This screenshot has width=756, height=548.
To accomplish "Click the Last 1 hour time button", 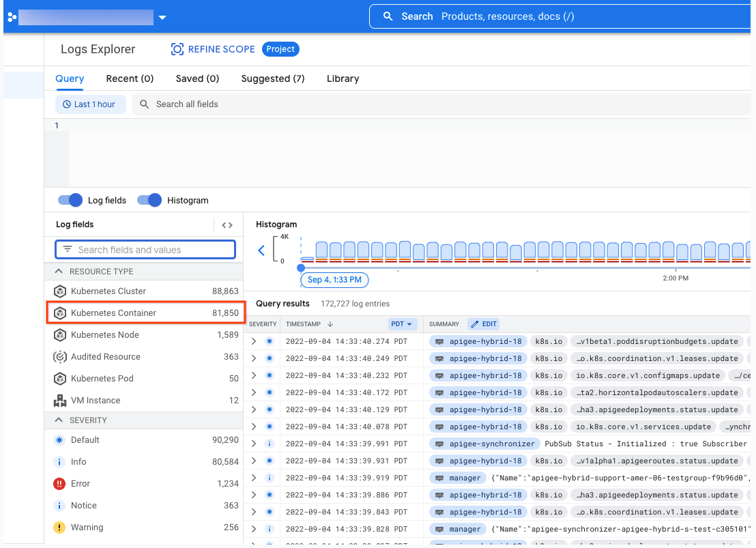I will (90, 104).
